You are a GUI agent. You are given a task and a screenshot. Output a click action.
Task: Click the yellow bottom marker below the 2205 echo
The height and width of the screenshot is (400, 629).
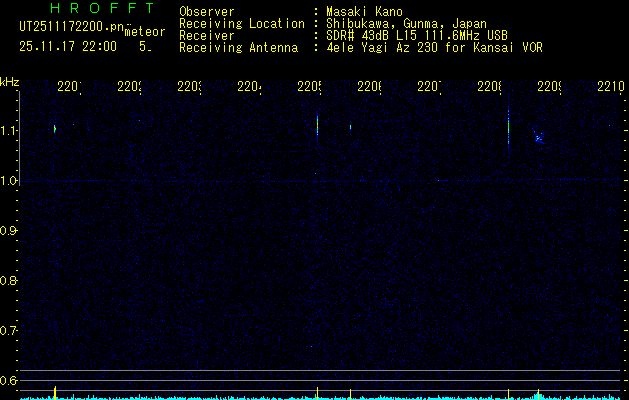tap(317, 393)
